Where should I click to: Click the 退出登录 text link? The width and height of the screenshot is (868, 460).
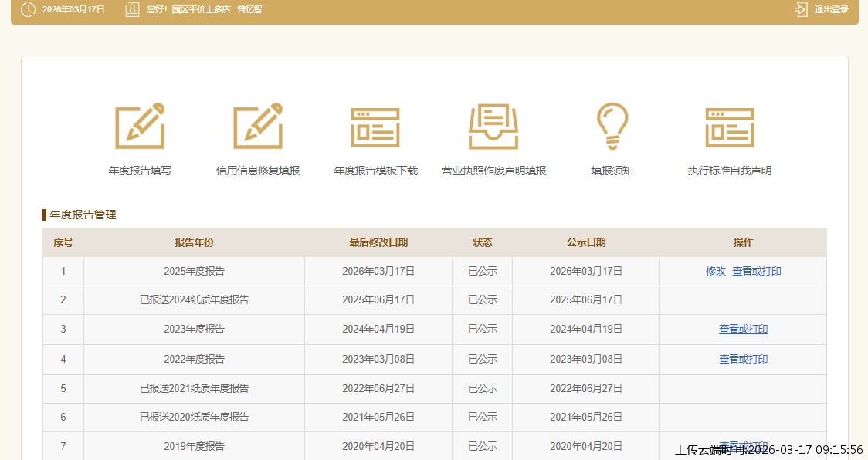pos(832,9)
